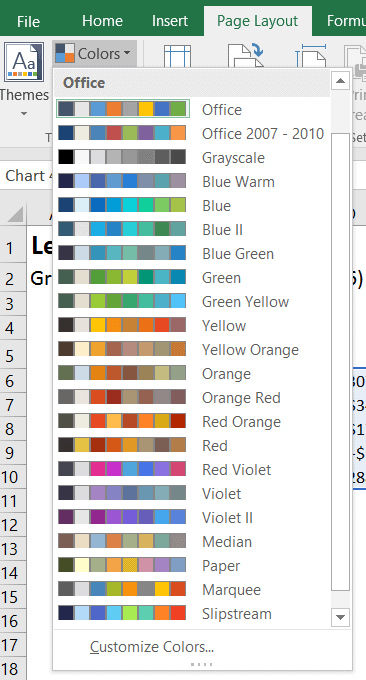Screen dimensions: 366x680
Task: Click the scroll up arrow in color list
Action: pos(340,81)
